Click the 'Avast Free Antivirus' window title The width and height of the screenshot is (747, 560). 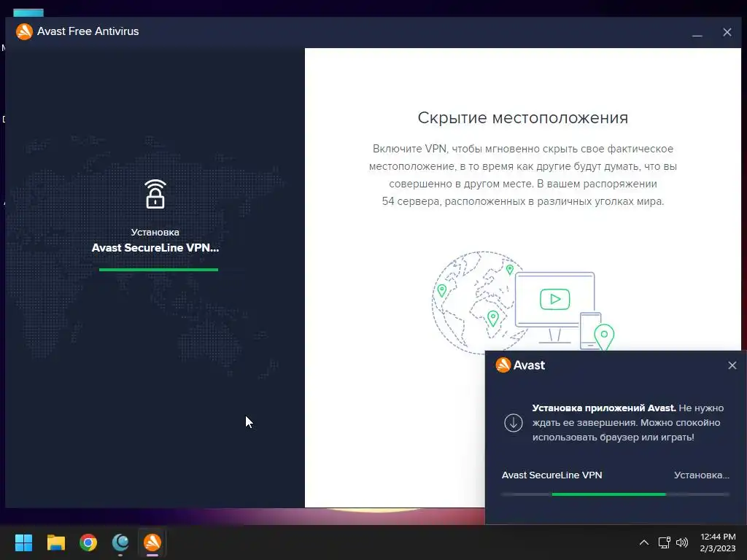[88, 31]
